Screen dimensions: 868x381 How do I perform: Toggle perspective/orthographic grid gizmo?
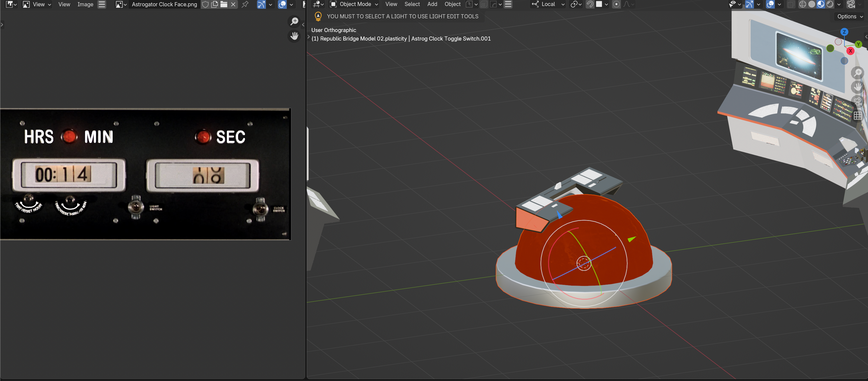coord(858,116)
